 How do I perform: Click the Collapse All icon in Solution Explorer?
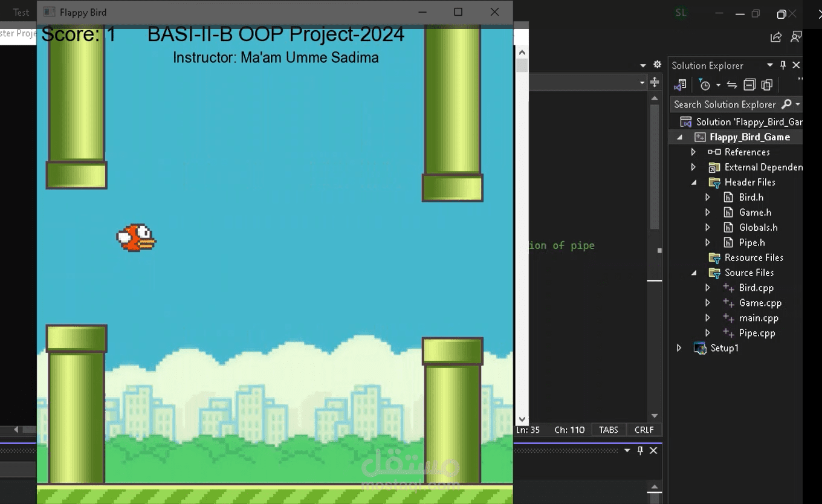click(749, 85)
